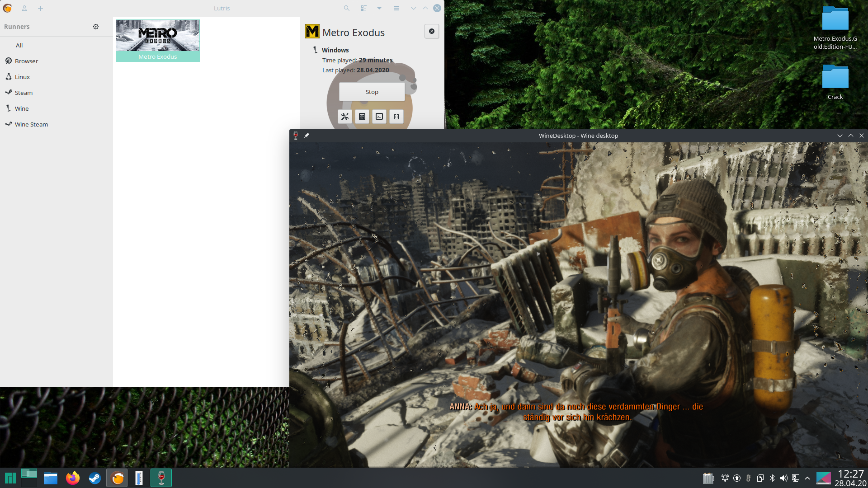Screen dimensions: 868x488
Task: Pin the WineDesktop window
Action: (x=307, y=136)
